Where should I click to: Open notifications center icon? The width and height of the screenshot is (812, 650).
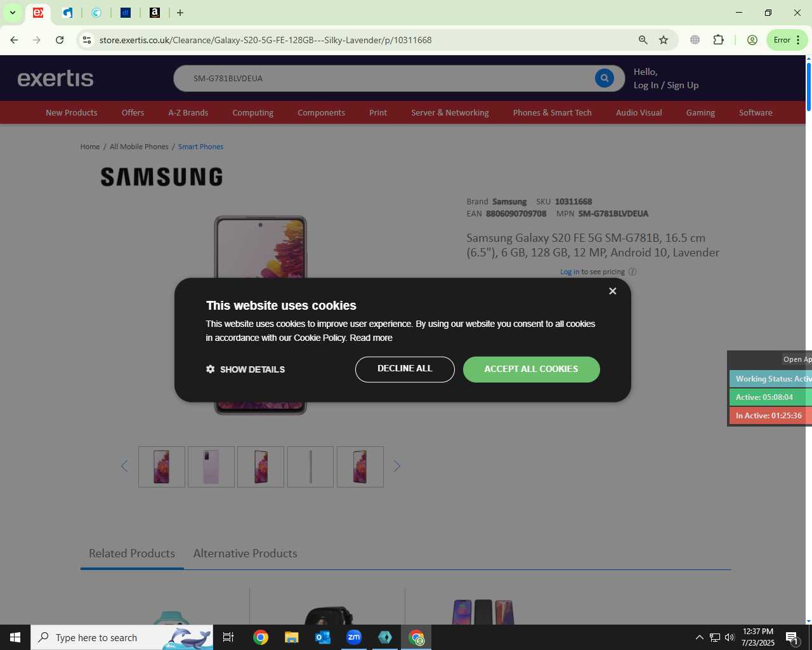(x=792, y=637)
